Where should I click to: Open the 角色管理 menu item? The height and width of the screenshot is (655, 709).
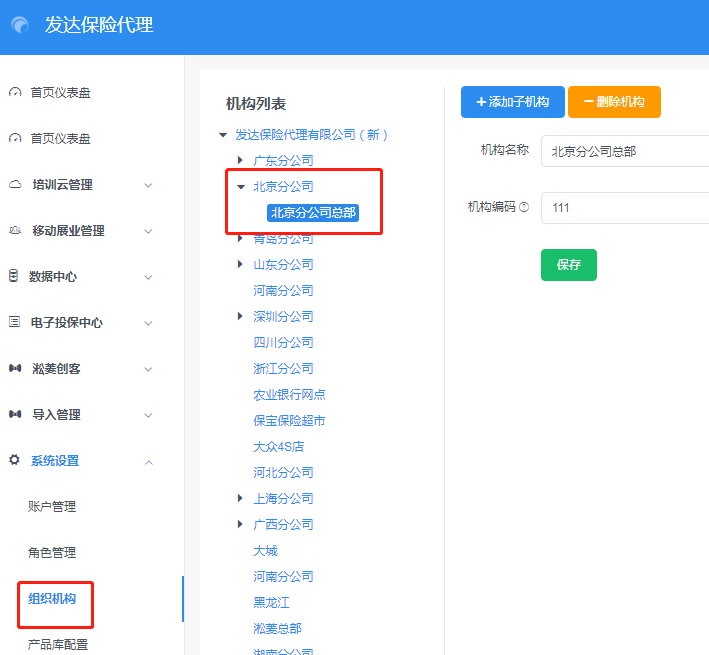pos(52,553)
